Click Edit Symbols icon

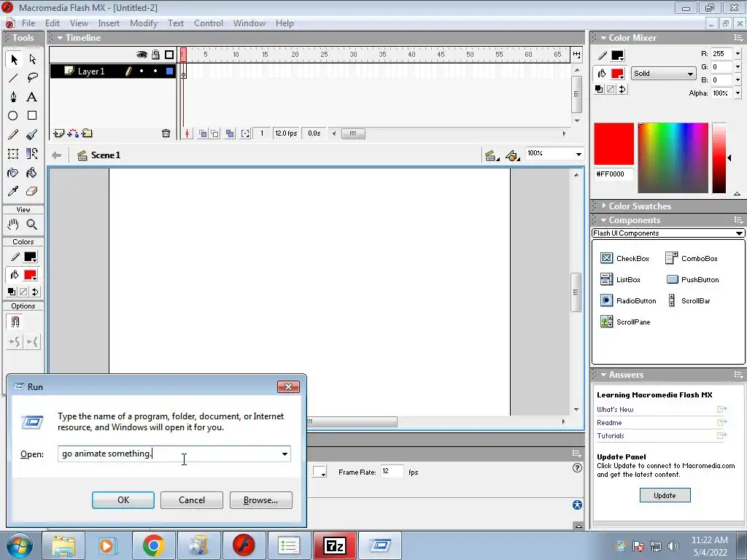513,155
